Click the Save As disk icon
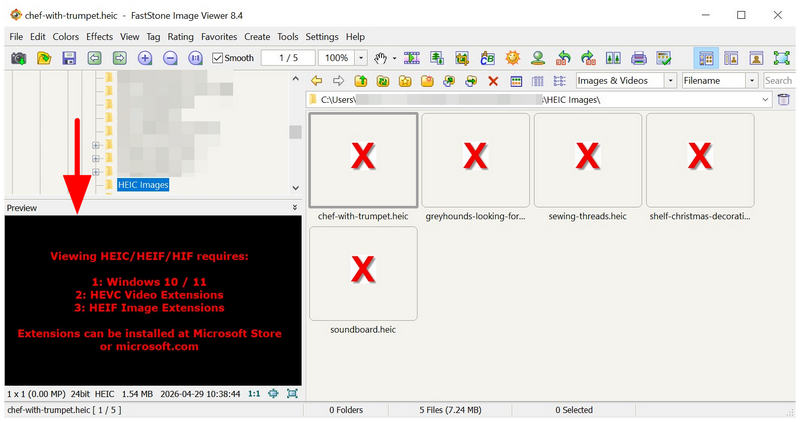800x422 pixels. (x=69, y=58)
